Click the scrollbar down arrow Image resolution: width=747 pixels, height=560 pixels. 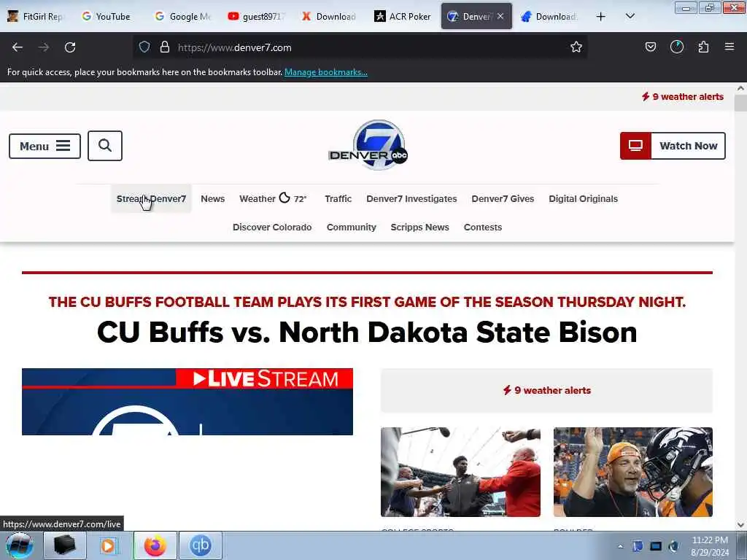coord(740,524)
